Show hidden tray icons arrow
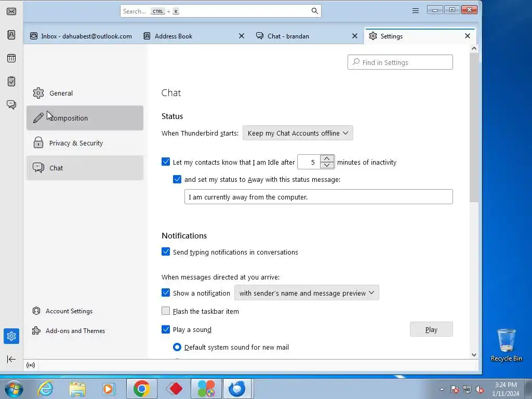Screen dimensions: 532x399 tap(442, 389)
